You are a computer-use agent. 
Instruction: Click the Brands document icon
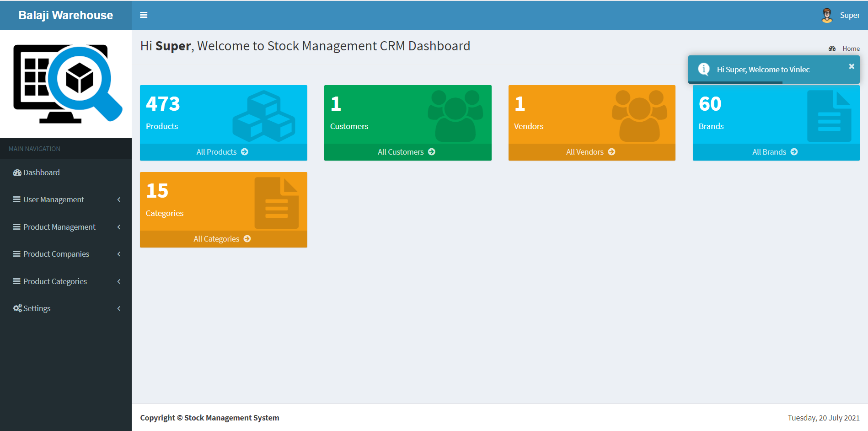(x=829, y=116)
